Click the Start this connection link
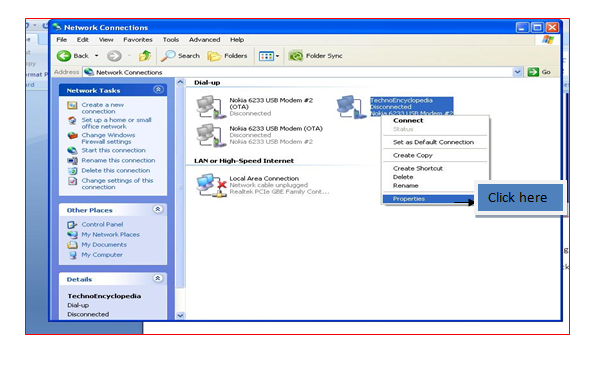This screenshot has width=603, height=368. (113, 150)
